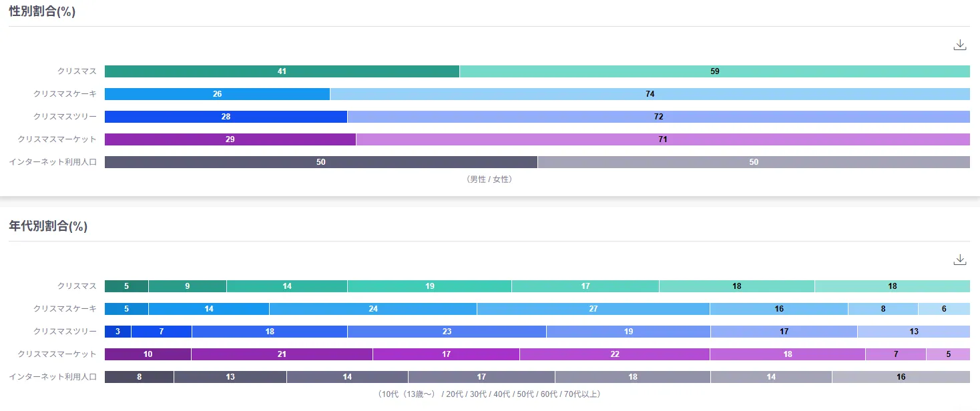Click クリスマスツリー age chart 23% segment
This screenshot has height=411, width=980.
[447, 332]
